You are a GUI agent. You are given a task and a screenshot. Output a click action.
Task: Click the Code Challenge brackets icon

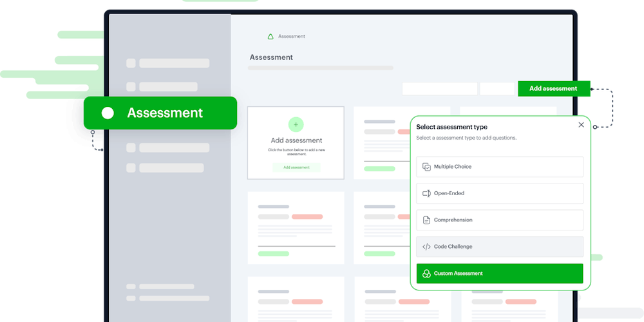click(x=427, y=247)
